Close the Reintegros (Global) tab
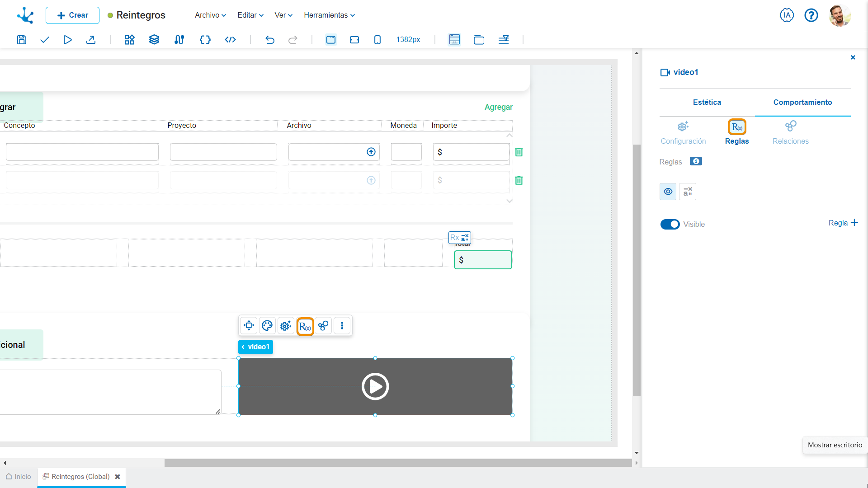The height and width of the screenshot is (488, 868). 118,477
